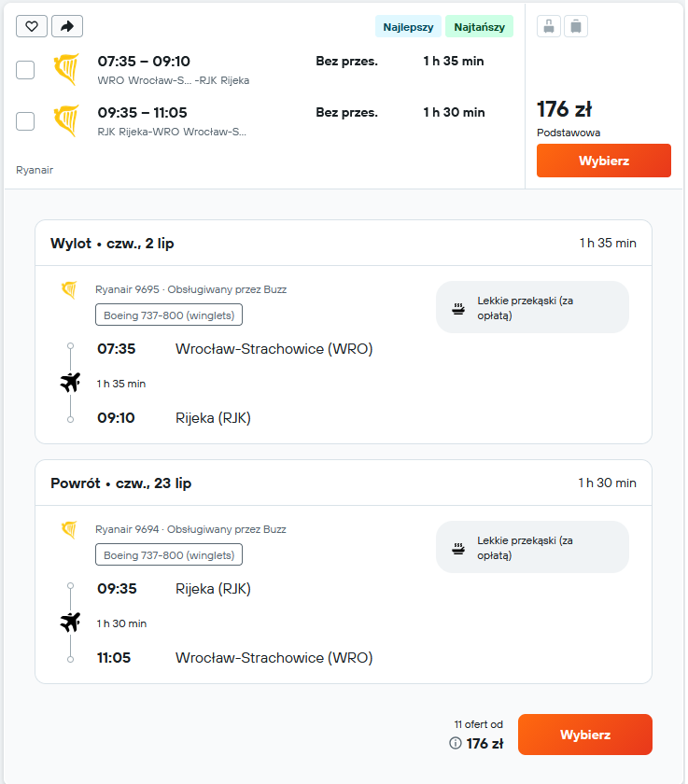Tick checkbox for 09:35 – 11:05 flight
Screen dimensions: 688x784
pyautogui.click(x=25, y=121)
